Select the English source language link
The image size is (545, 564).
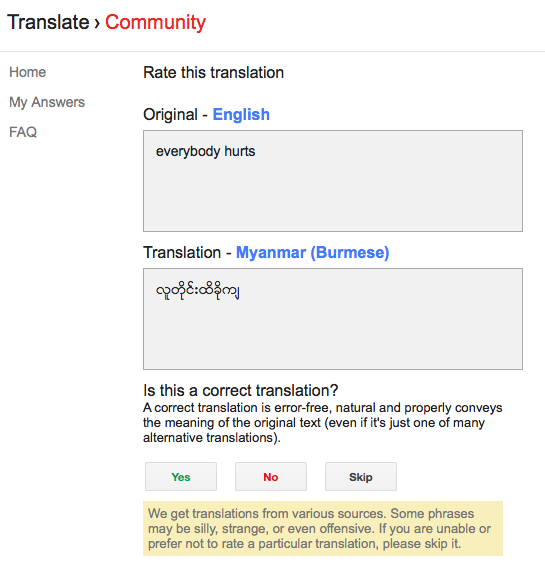click(241, 115)
